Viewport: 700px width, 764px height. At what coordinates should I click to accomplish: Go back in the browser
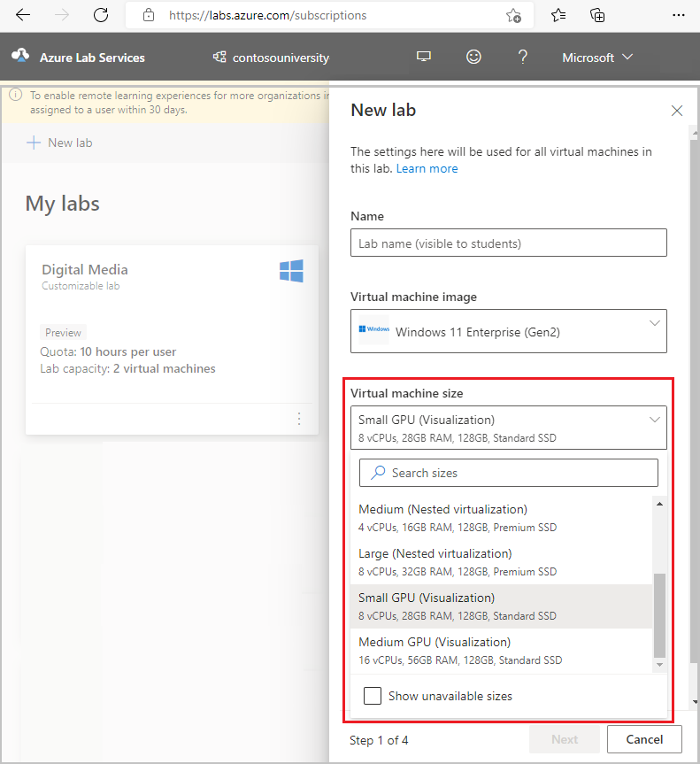click(x=23, y=15)
